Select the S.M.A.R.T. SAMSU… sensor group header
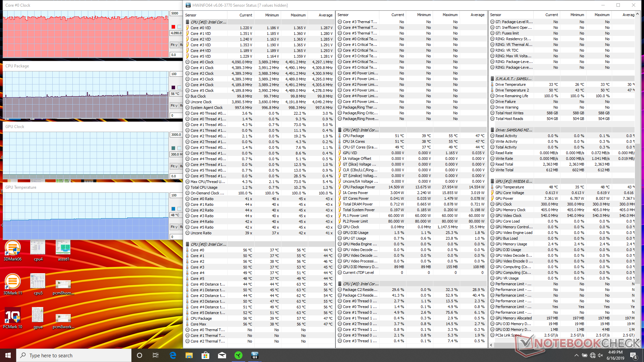Image resolution: width=644 pixels, height=362 pixels. coord(513,79)
